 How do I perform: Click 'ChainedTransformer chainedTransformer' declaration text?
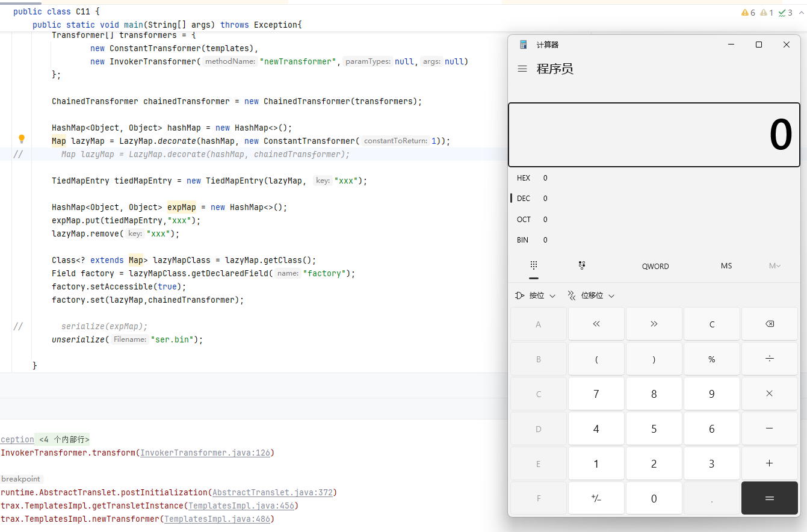pos(141,101)
